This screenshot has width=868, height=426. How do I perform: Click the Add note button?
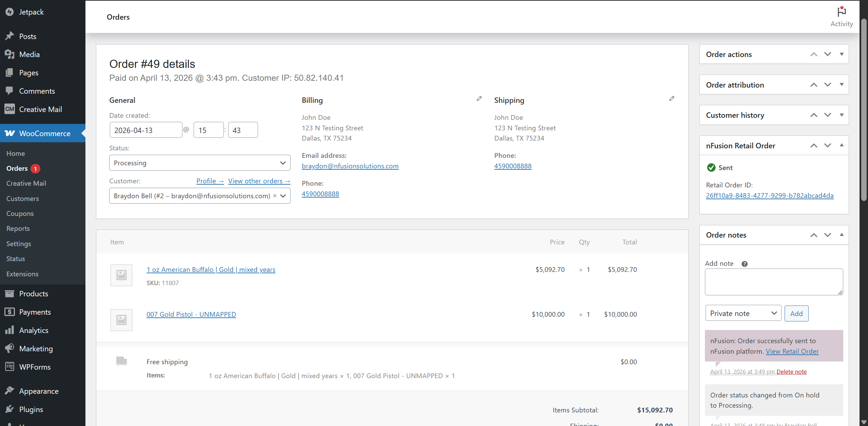(796, 313)
